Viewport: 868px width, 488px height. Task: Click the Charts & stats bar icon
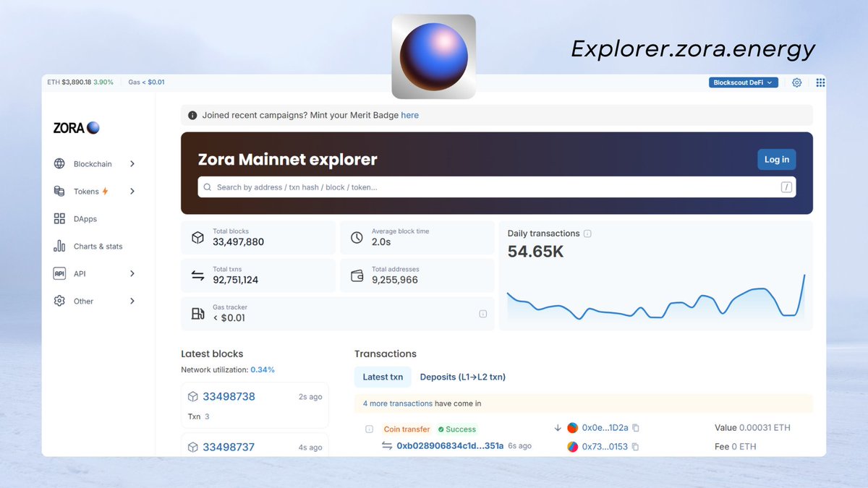(59, 247)
